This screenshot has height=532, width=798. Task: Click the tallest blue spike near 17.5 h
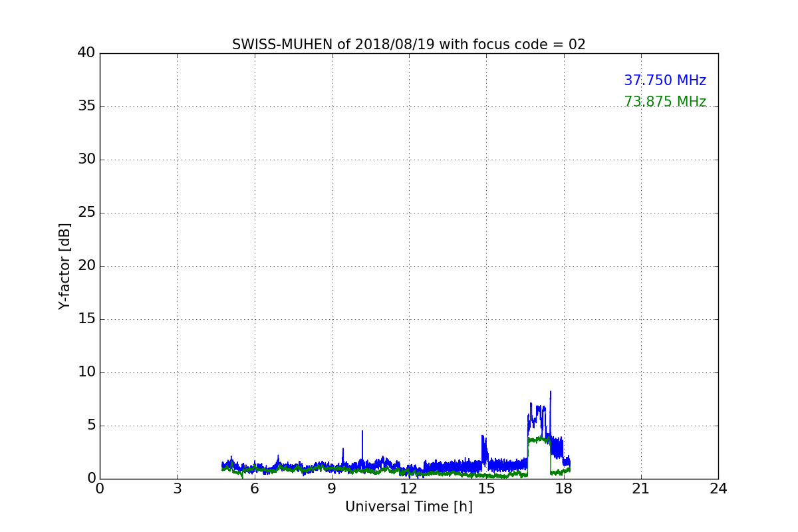[x=550, y=412]
